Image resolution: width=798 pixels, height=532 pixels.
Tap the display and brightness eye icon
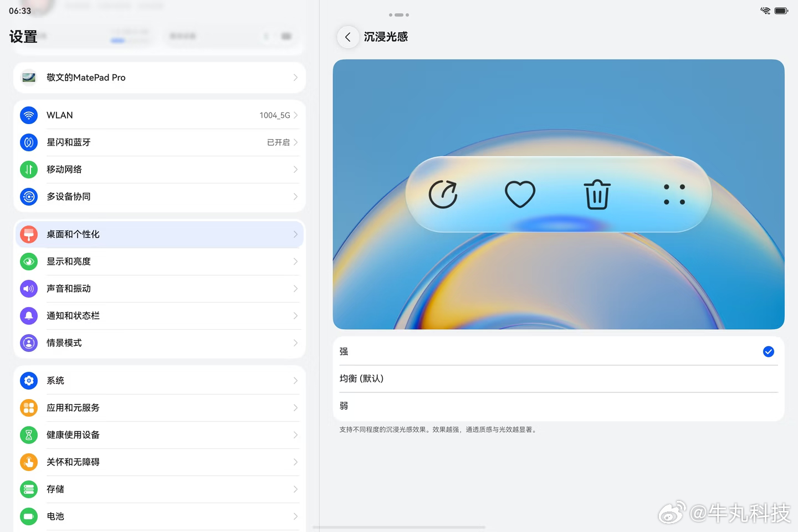click(x=29, y=262)
